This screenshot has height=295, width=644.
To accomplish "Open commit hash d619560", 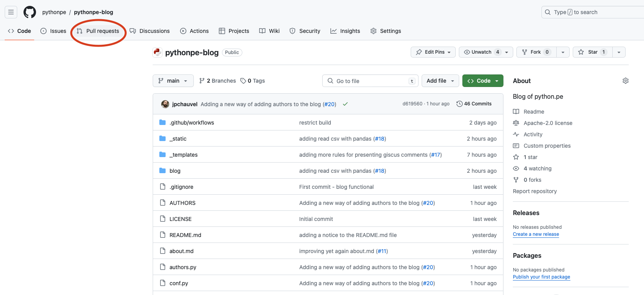I will (413, 104).
